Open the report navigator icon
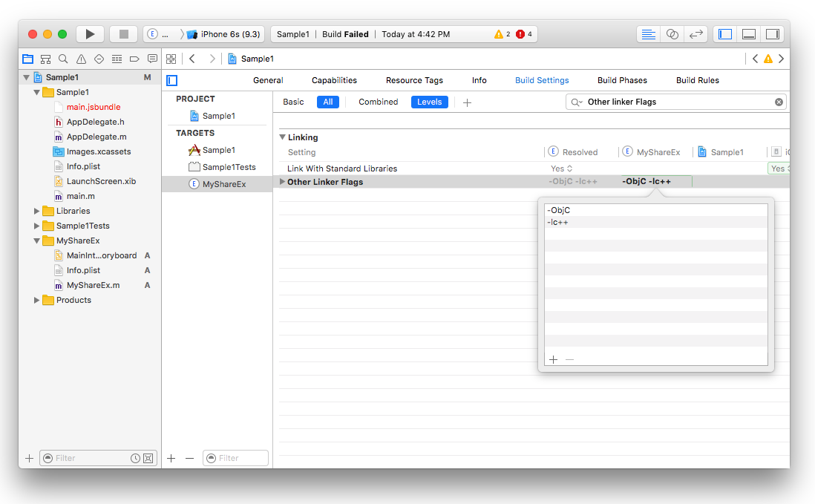The height and width of the screenshot is (504, 815). 152,59
